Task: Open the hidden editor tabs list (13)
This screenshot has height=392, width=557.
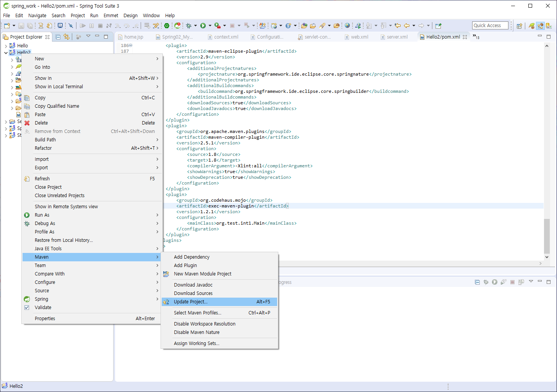Action: (x=476, y=37)
